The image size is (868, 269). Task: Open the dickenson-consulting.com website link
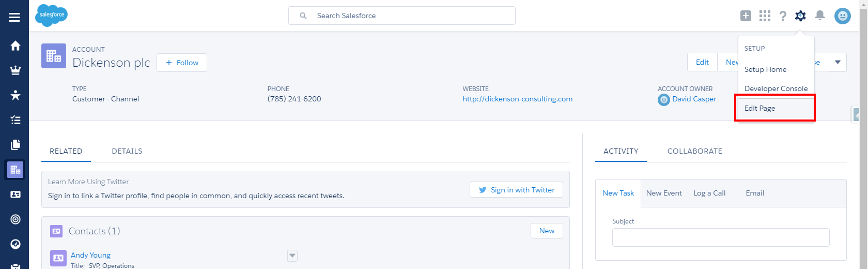click(517, 99)
